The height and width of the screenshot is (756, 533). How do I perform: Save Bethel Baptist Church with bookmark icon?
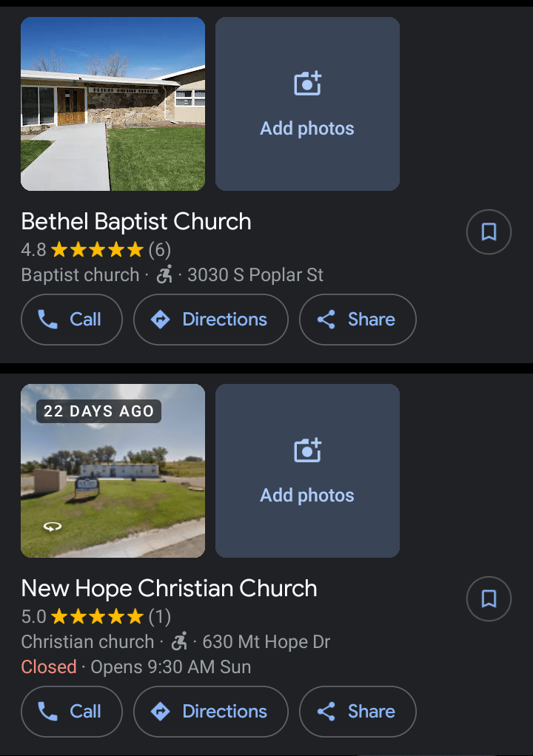pos(489,232)
